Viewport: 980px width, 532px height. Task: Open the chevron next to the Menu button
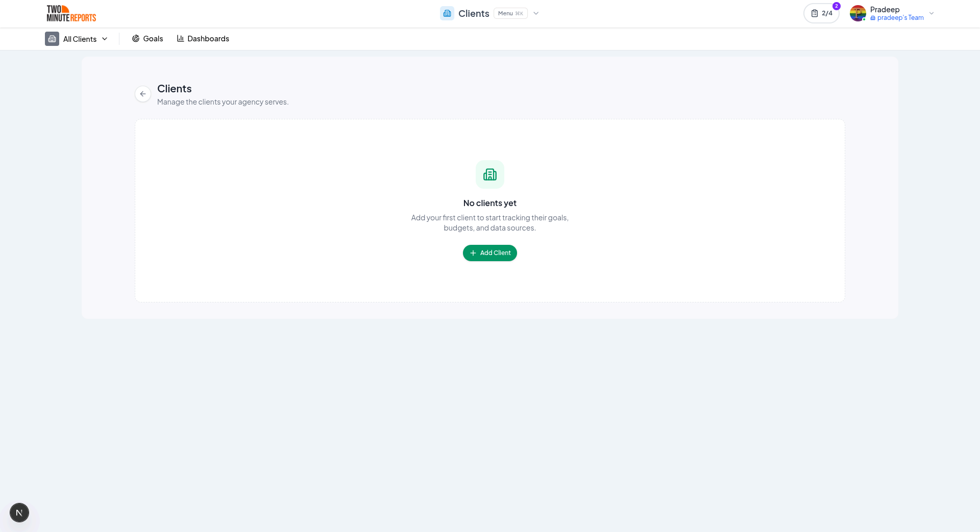coord(535,13)
